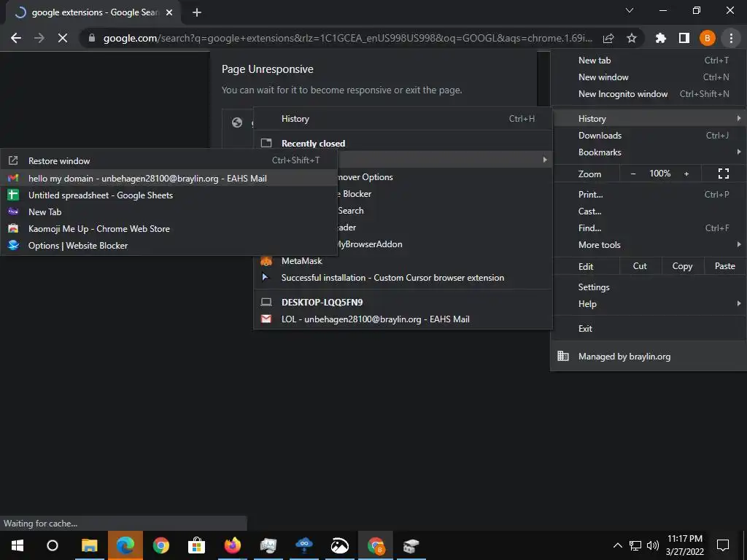Open Firefox from taskbar

pyautogui.click(x=233, y=545)
